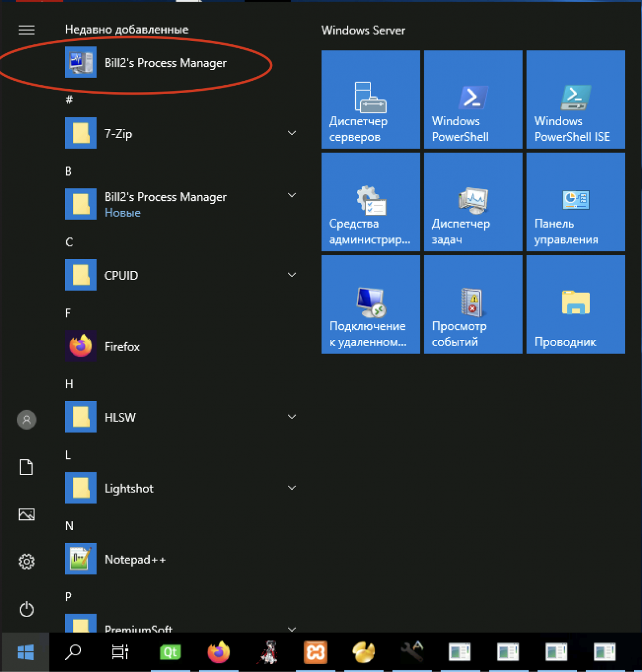The width and height of the screenshot is (642, 672).
Task: Expand the HLSW folder
Action: click(292, 417)
